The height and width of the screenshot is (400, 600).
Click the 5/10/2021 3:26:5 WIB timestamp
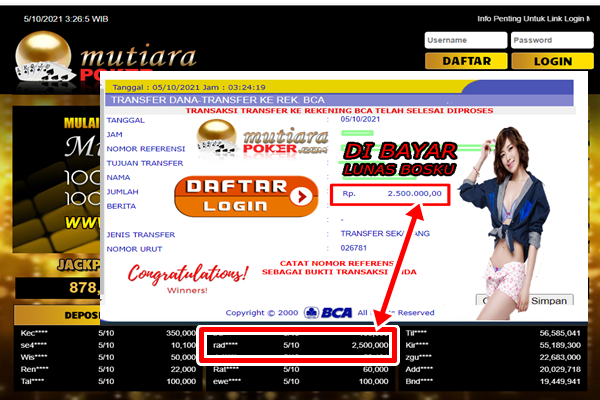click(66, 19)
